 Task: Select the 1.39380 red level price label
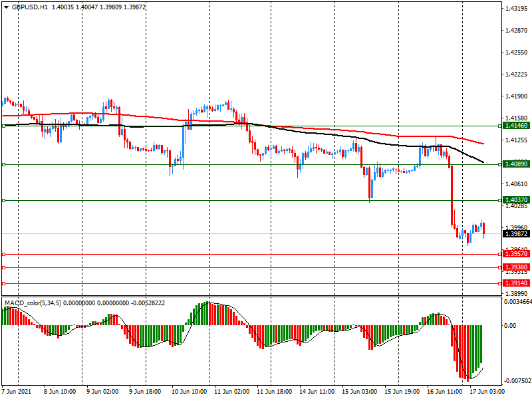517,267
